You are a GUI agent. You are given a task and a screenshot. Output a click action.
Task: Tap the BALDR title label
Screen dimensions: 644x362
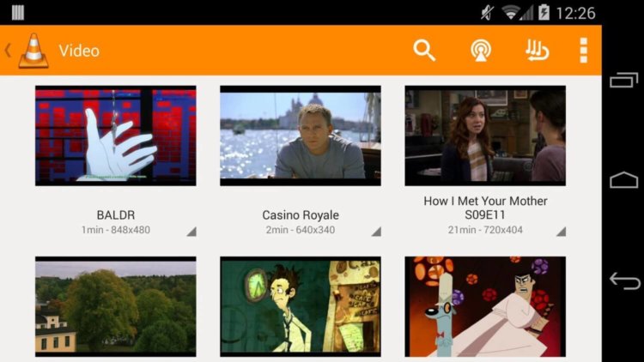point(115,214)
